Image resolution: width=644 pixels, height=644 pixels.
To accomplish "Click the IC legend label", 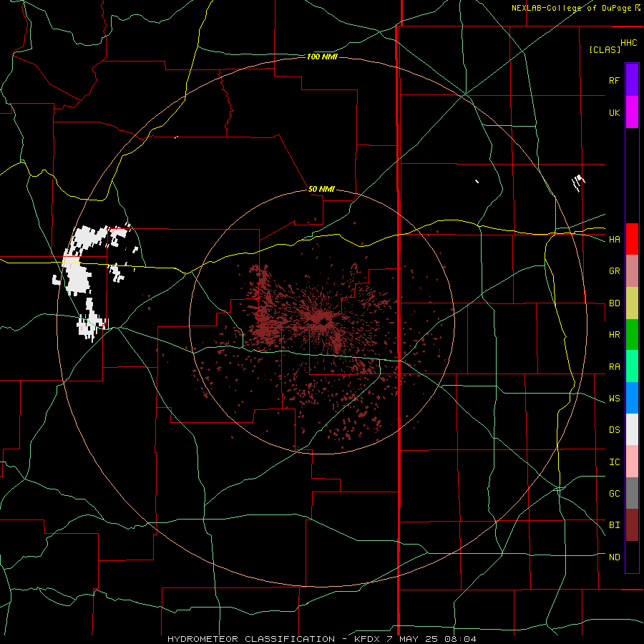I will tap(614, 462).
